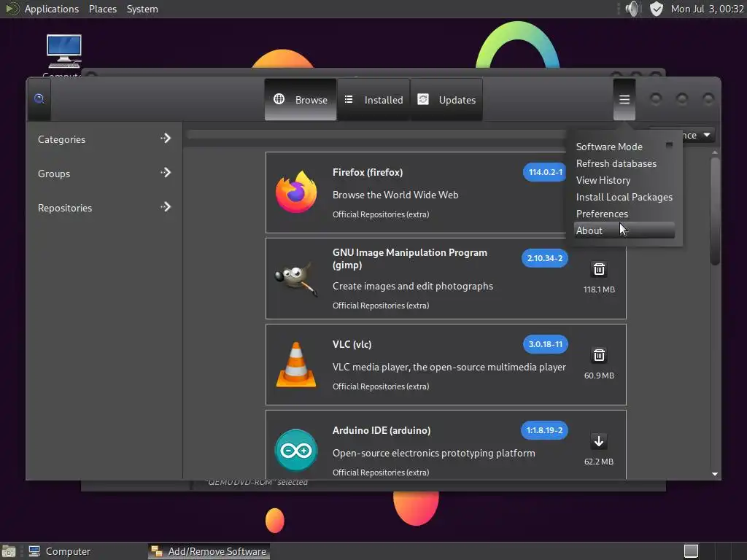Click Add/Remove Software taskbar button
The width and height of the screenshot is (747, 560).
209,551
